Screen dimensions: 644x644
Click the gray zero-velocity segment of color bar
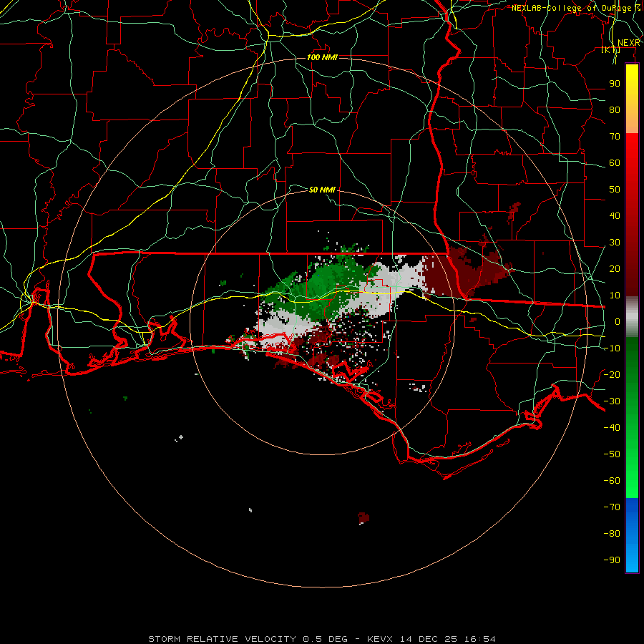[632, 317]
